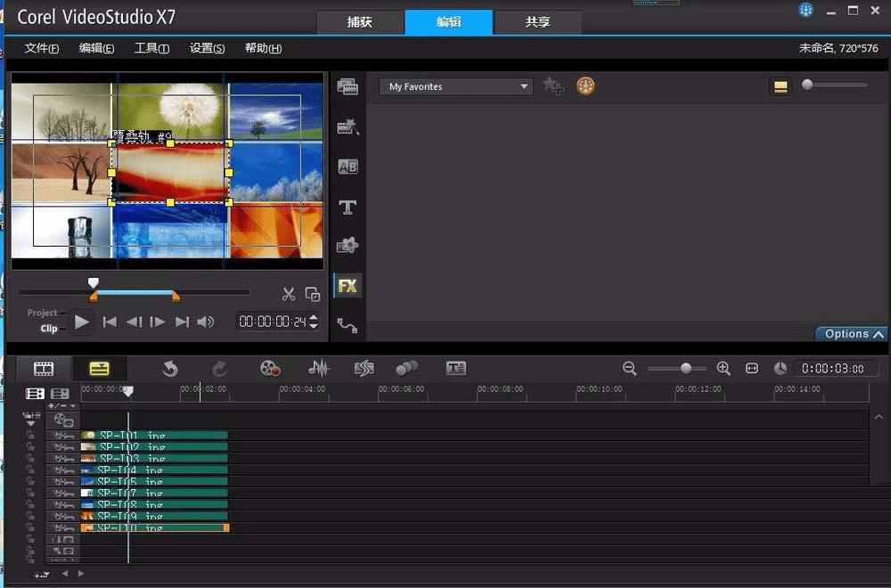Open the Title library (T icon)
This screenshot has width=891, height=588.
pyautogui.click(x=347, y=207)
